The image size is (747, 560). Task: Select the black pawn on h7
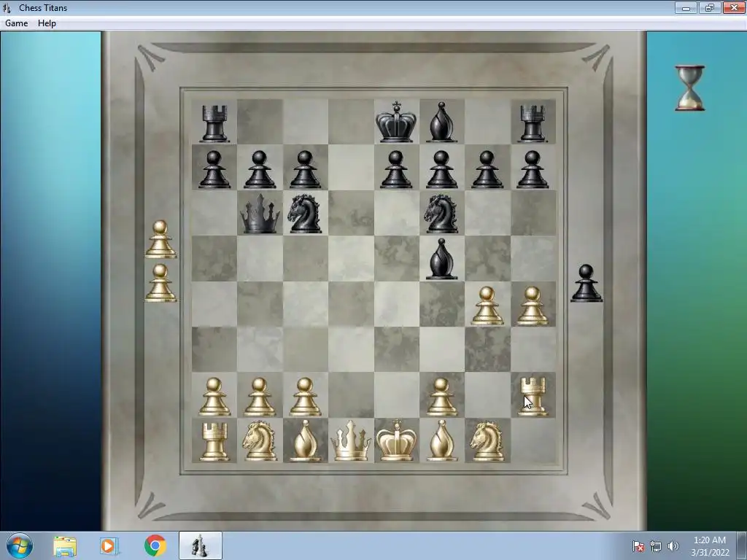point(532,169)
